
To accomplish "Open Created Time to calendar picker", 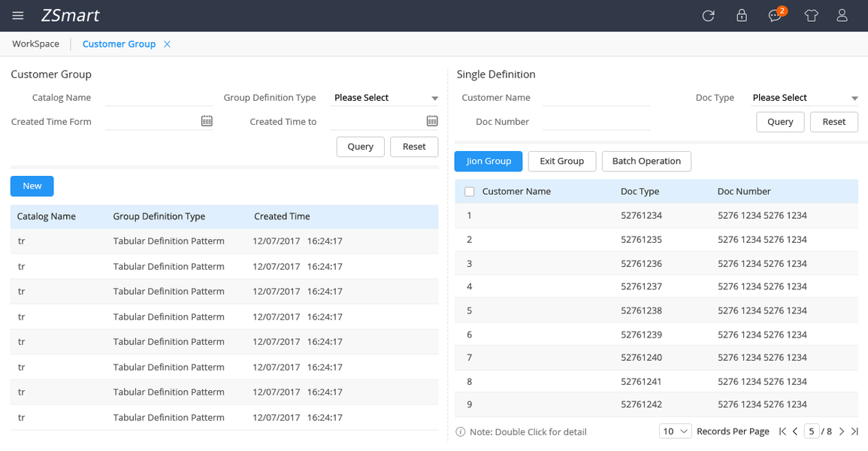I will (x=432, y=121).
